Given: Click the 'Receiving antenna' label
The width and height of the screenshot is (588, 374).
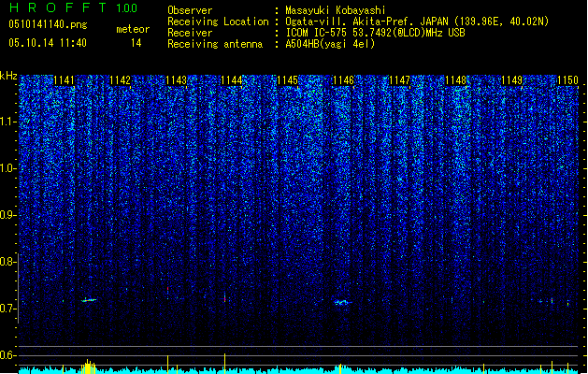Looking at the screenshot, I should point(215,44).
